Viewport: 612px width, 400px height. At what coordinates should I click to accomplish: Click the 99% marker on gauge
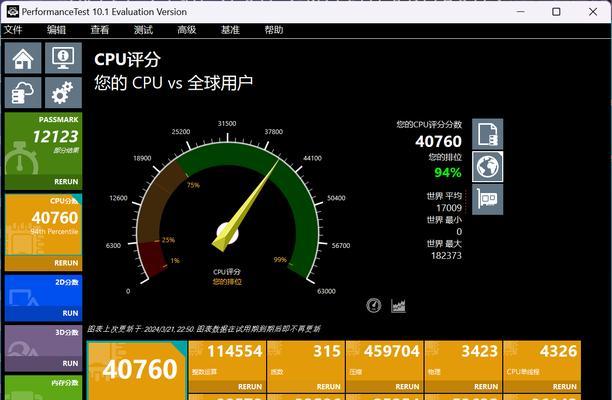(280, 260)
